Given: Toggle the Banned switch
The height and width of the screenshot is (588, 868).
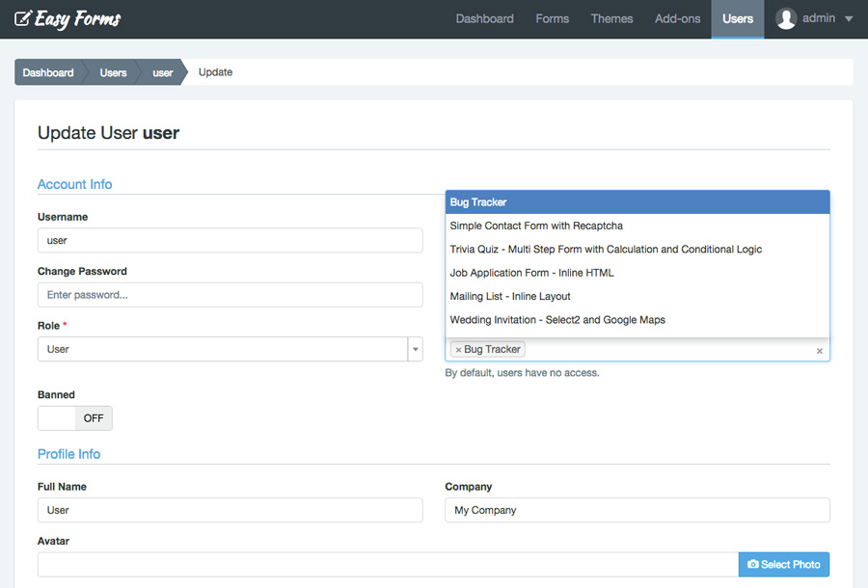Looking at the screenshot, I should tap(75, 418).
